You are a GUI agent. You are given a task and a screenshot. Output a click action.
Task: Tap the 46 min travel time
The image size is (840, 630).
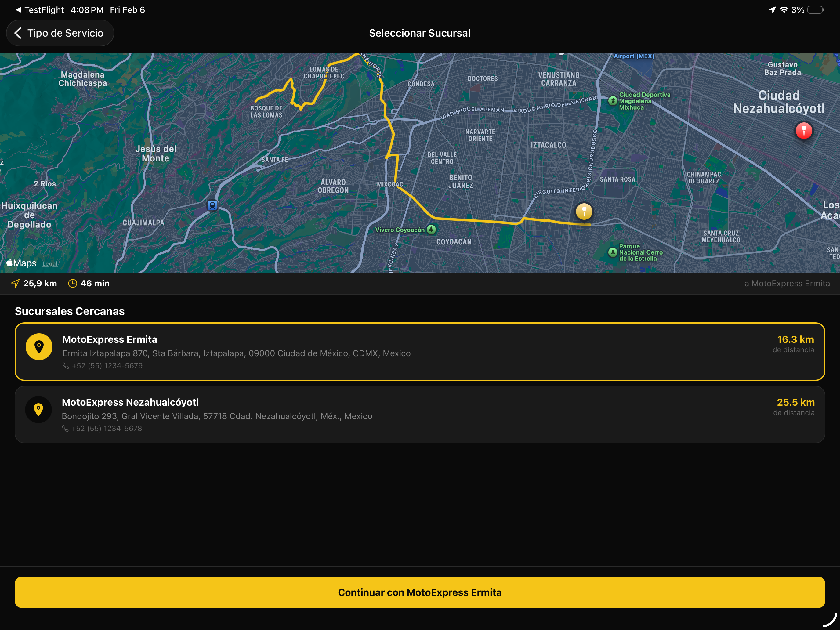(95, 283)
